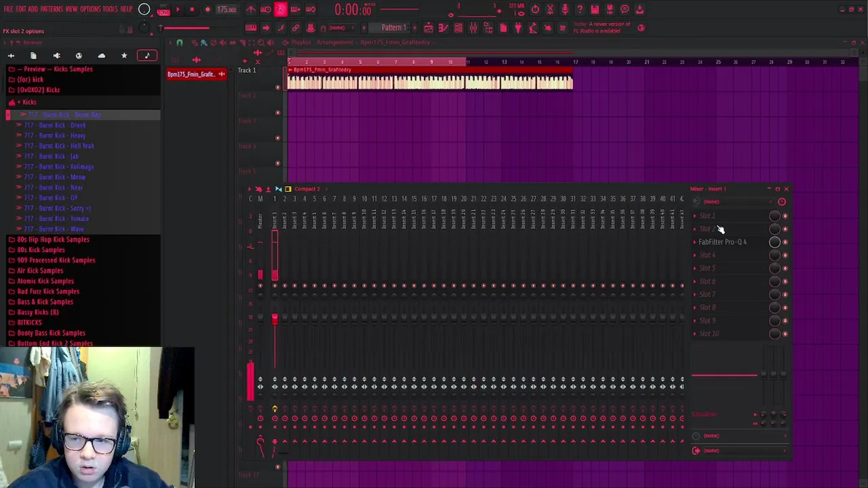Expand 'Booty Bass Kick Samples' folder
This screenshot has height=488, width=868.
point(51,333)
